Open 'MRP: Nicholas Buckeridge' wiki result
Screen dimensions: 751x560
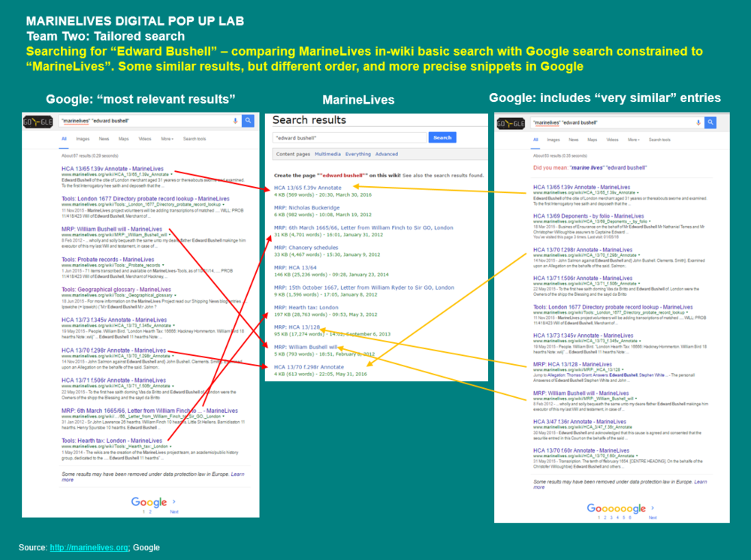tap(306, 207)
